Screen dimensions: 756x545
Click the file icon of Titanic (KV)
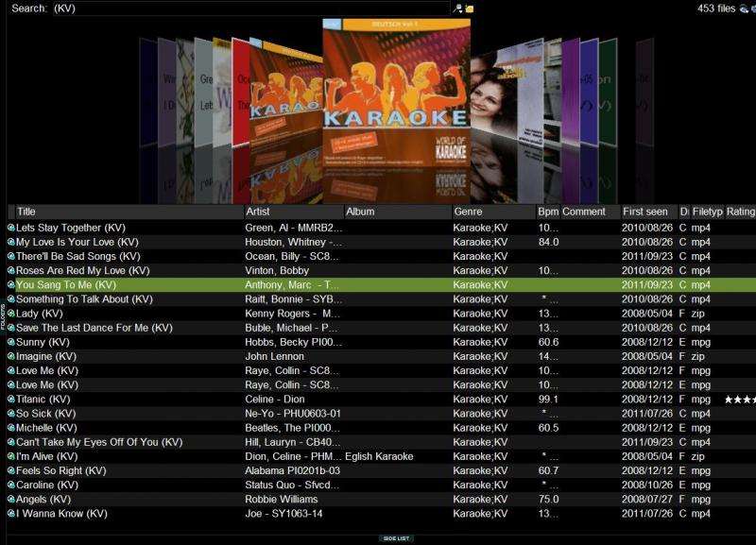pyautogui.click(x=11, y=399)
